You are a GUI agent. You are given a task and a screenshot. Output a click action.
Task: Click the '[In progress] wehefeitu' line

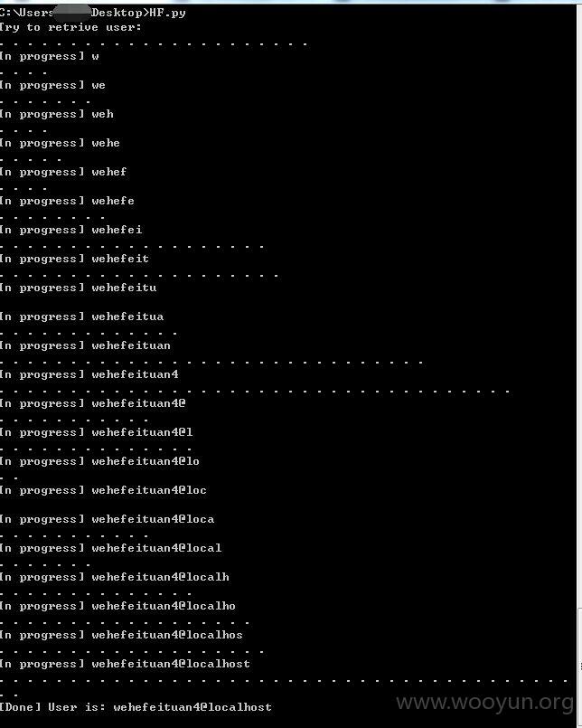(x=79, y=288)
